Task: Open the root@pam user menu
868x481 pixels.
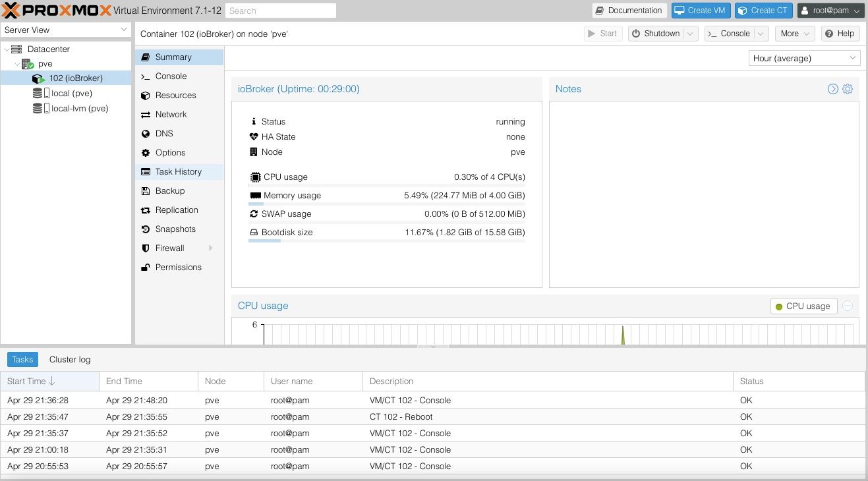Action: click(x=830, y=11)
